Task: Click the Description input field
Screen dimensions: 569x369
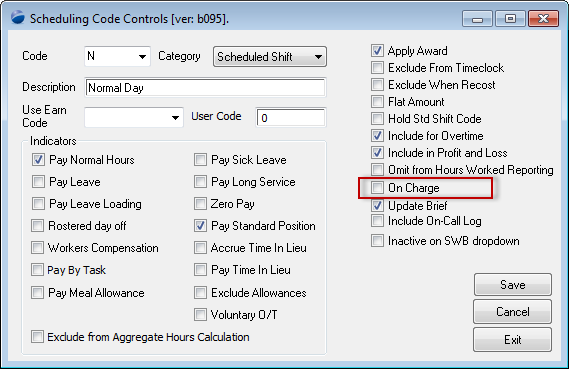Action: (x=205, y=88)
